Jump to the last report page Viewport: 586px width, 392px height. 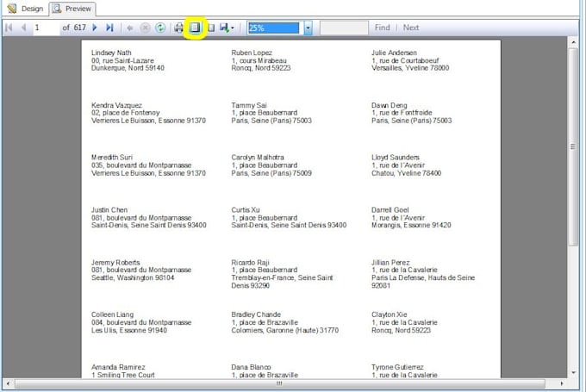pyautogui.click(x=109, y=28)
